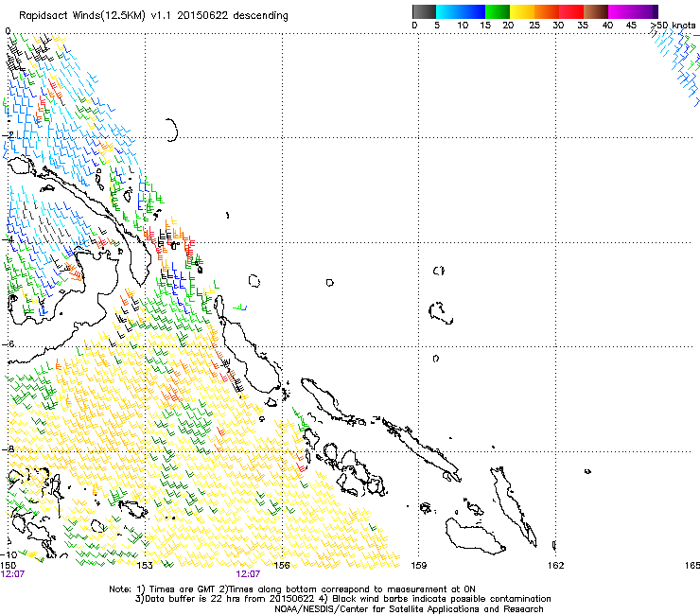This screenshot has width=700, height=615.
Task: Click longitude label 162 on bottom axis
Action: tap(556, 566)
